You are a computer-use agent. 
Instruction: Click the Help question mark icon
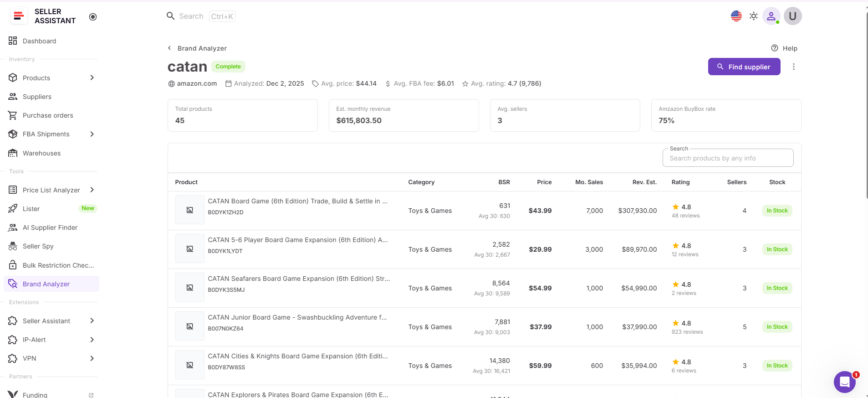point(775,48)
